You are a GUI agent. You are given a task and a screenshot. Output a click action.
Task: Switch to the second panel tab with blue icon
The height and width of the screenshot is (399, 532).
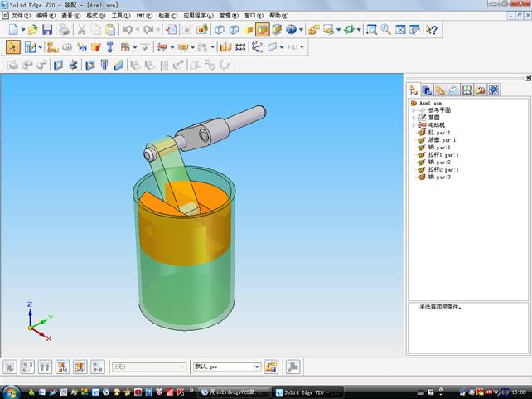[427, 90]
